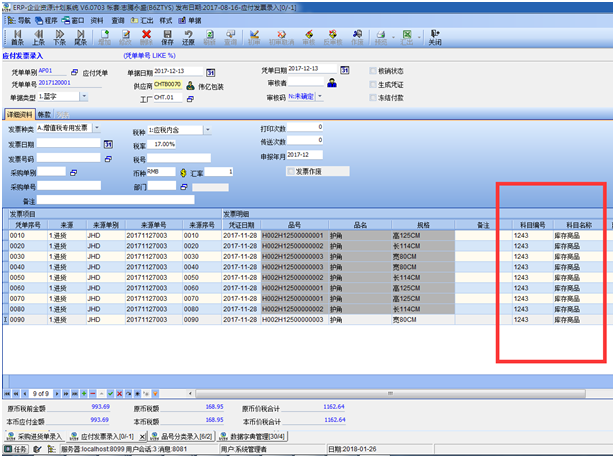Screen dimensions: 615x458
Task: Expand the 发票种类 dropdown
Action: pyautogui.click(x=96, y=129)
